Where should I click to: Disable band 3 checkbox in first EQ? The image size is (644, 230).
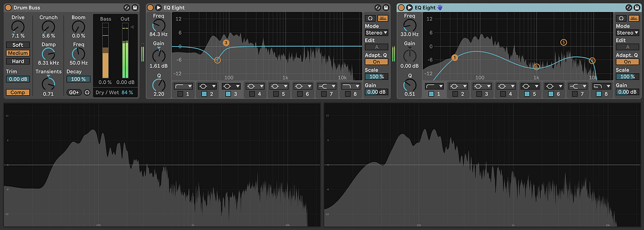228,94
